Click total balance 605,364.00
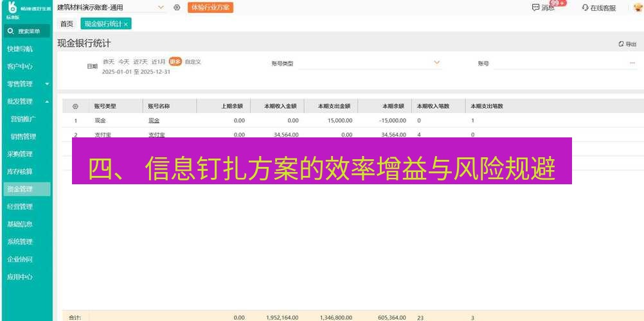Image resolution: width=644 pixels, height=321 pixels. [392, 318]
